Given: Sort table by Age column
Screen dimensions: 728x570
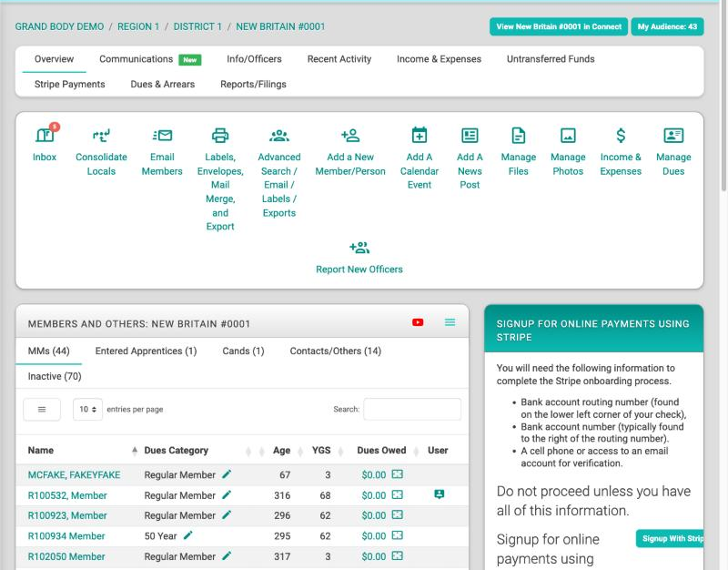Looking at the screenshot, I should 281,450.
